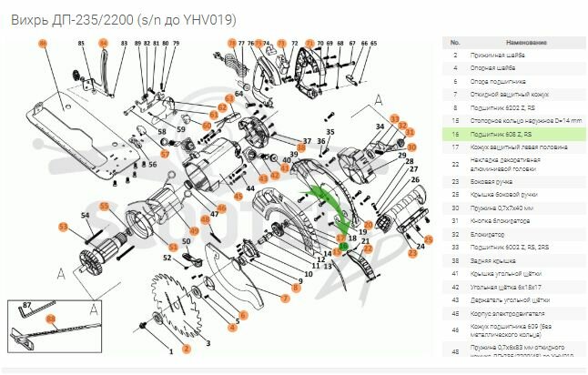588x375 pixels.
Task: Select orange part marker 51
Action: 173,247
